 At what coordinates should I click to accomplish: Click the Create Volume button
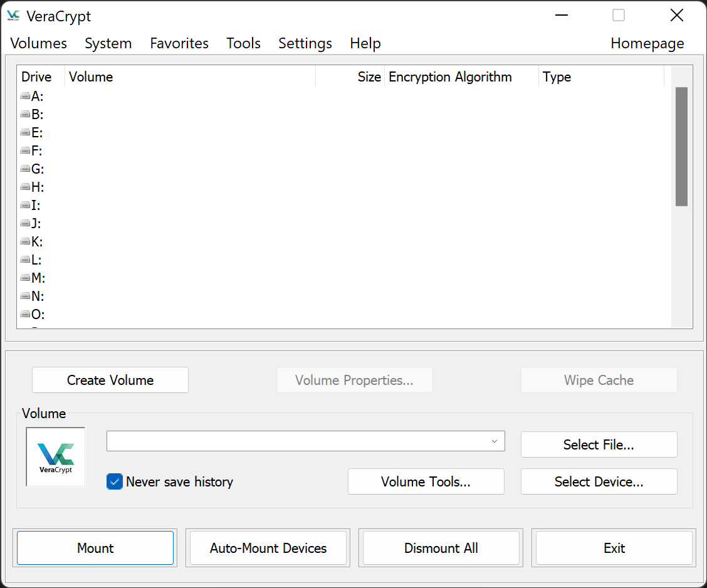(x=110, y=380)
